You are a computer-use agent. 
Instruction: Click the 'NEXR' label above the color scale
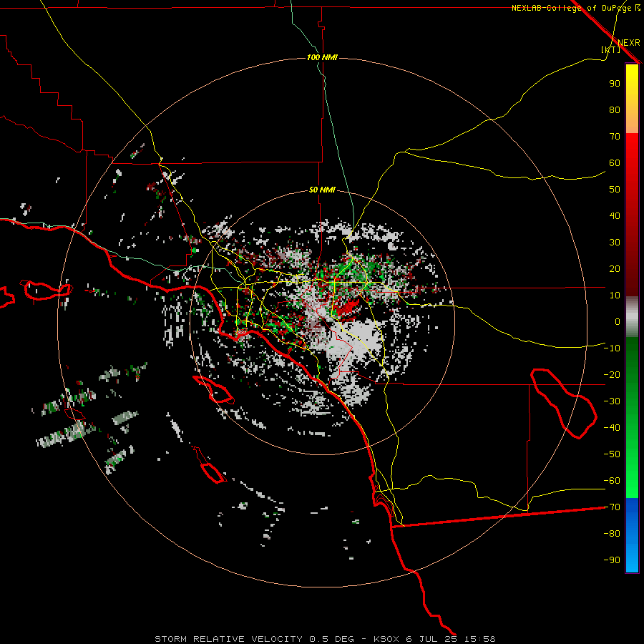629,43
